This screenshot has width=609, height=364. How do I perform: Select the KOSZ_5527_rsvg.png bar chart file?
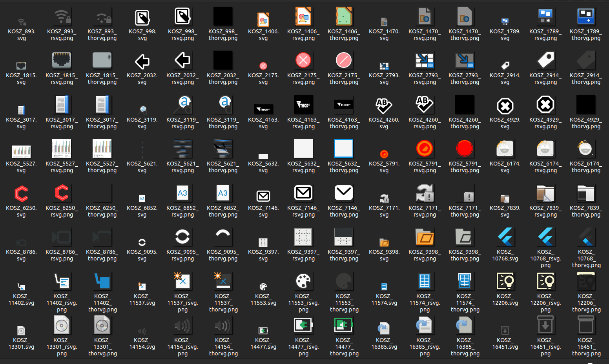[62, 149]
